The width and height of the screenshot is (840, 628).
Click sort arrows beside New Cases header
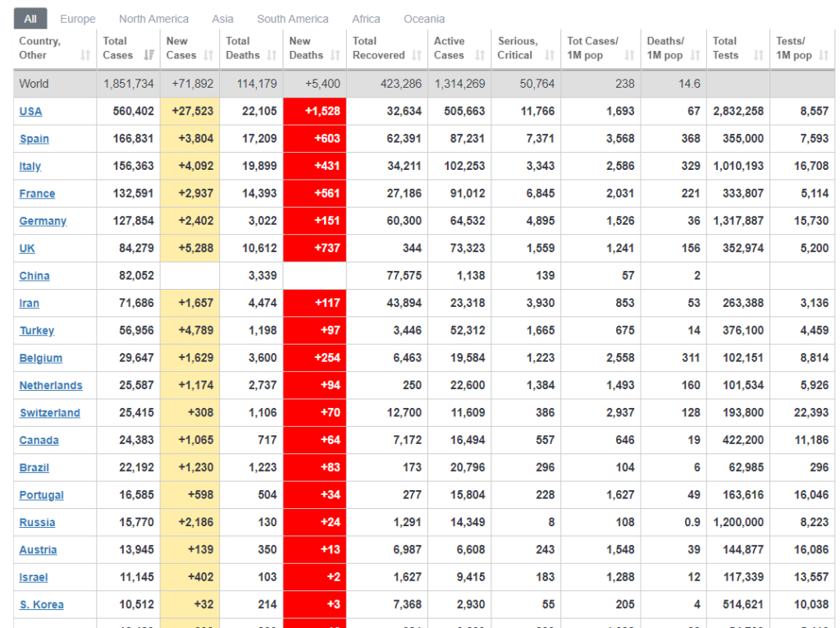click(x=208, y=55)
